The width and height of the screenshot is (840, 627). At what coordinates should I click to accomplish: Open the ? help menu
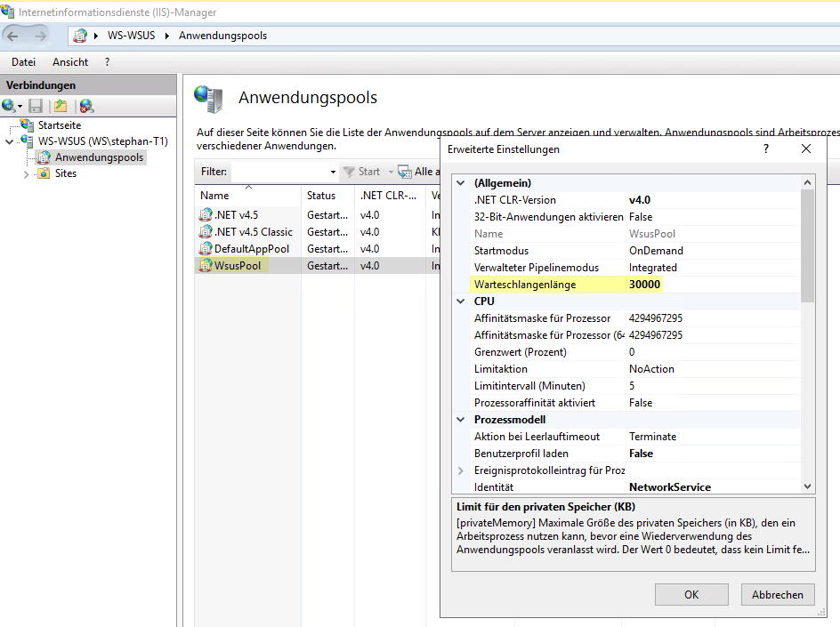pyautogui.click(x=107, y=62)
